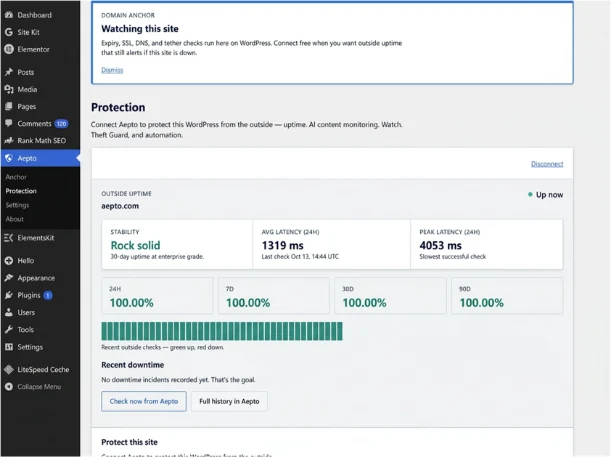612x457 pixels.
Task: Click the Pages icon in sidebar
Action: click(x=9, y=106)
